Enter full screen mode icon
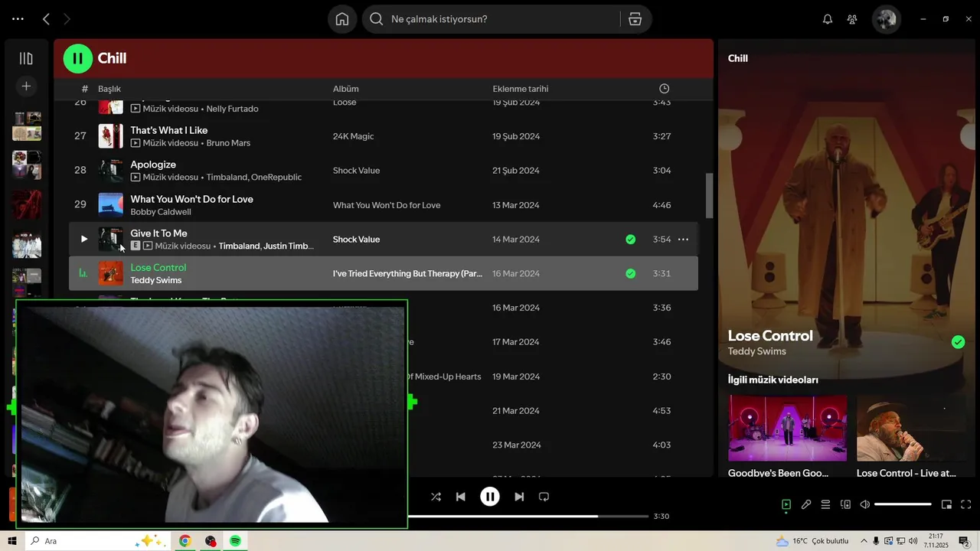980x551 pixels. pyautogui.click(x=966, y=504)
